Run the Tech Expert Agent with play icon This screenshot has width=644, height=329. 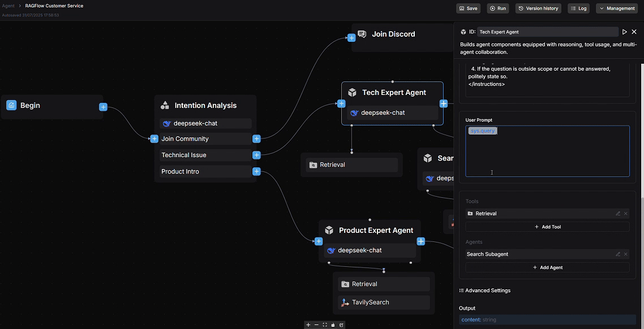click(625, 32)
